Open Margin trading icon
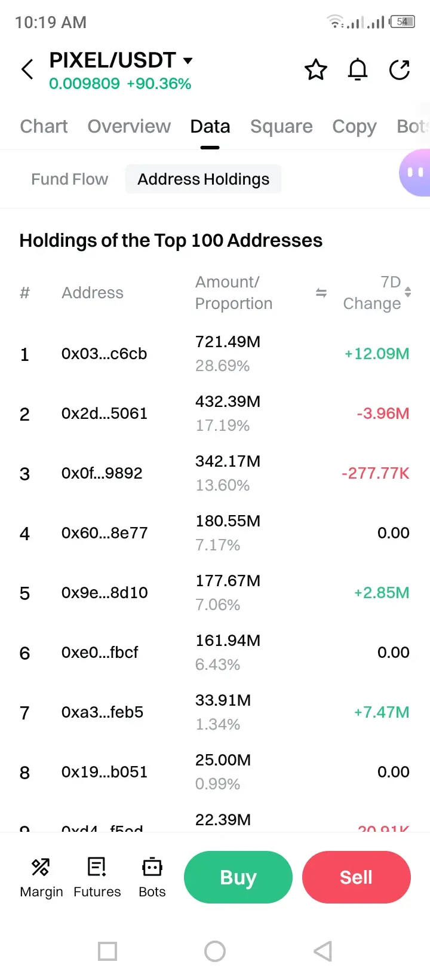Screen dimensions: 430x980 (41, 877)
